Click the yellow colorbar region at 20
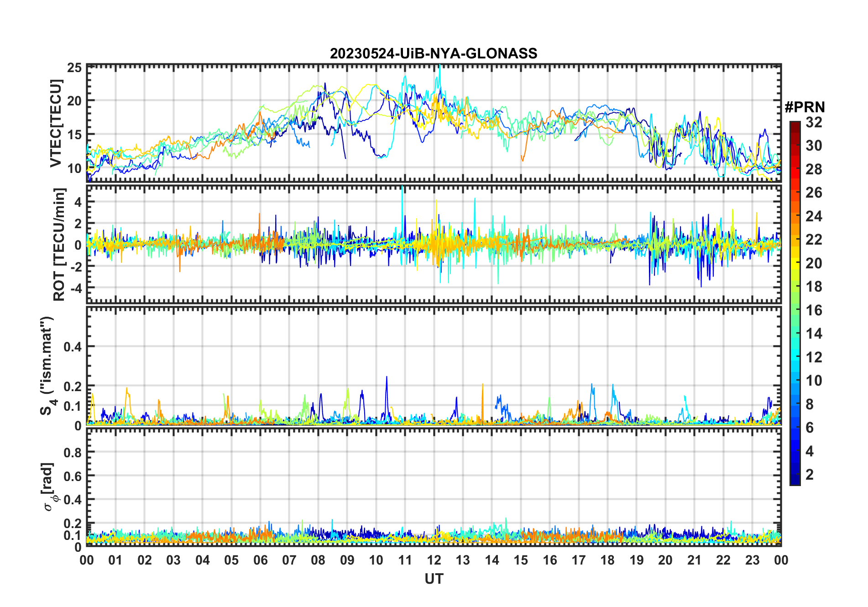The height and width of the screenshot is (607, 868). click(x=795, y=263)
